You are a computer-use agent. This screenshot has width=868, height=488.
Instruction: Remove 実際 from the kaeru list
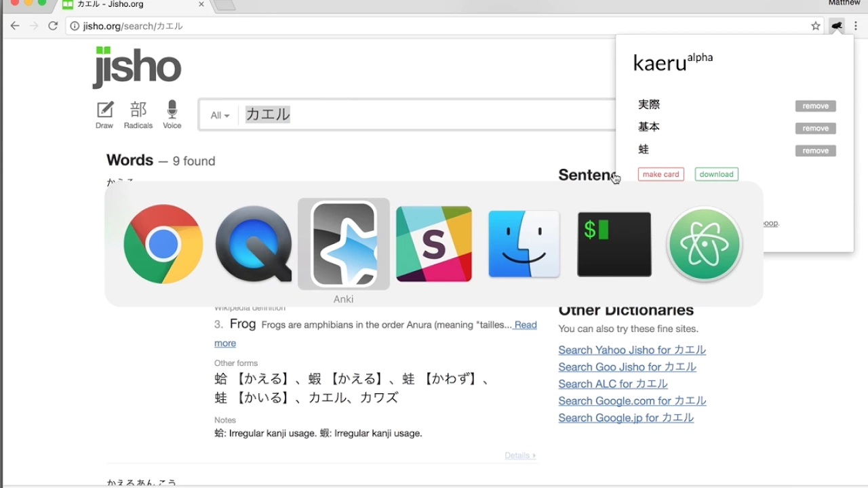pyautogui.click(x=815, y=106)
